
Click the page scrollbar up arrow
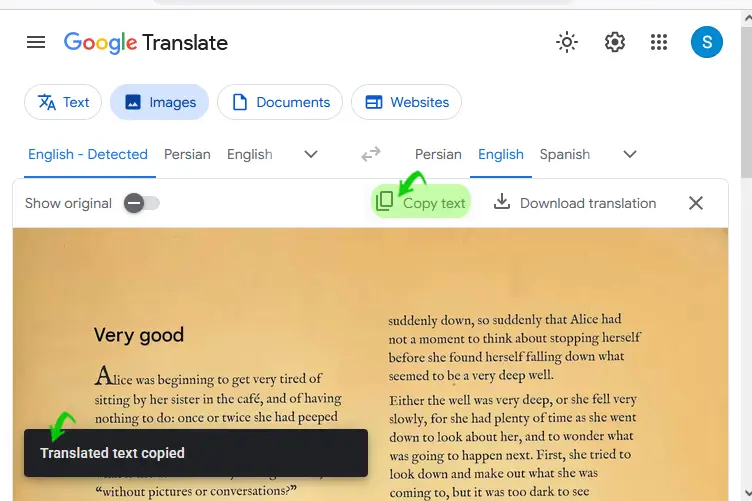coord(747,18)
